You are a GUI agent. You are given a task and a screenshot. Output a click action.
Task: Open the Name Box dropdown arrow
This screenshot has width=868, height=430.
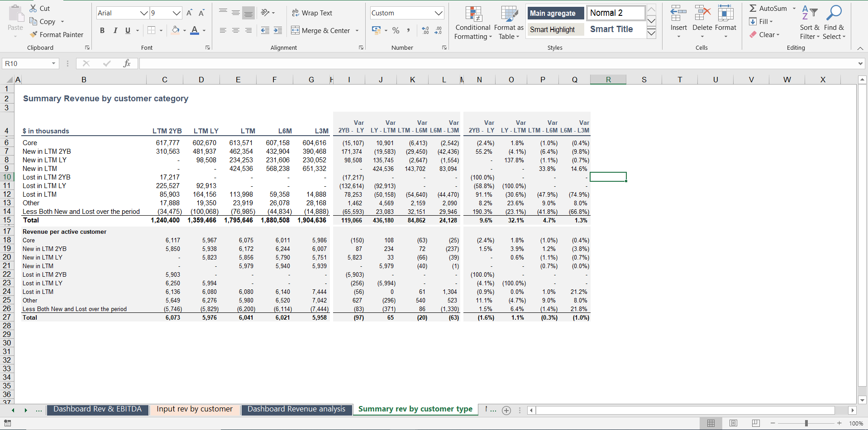point(53,63)
